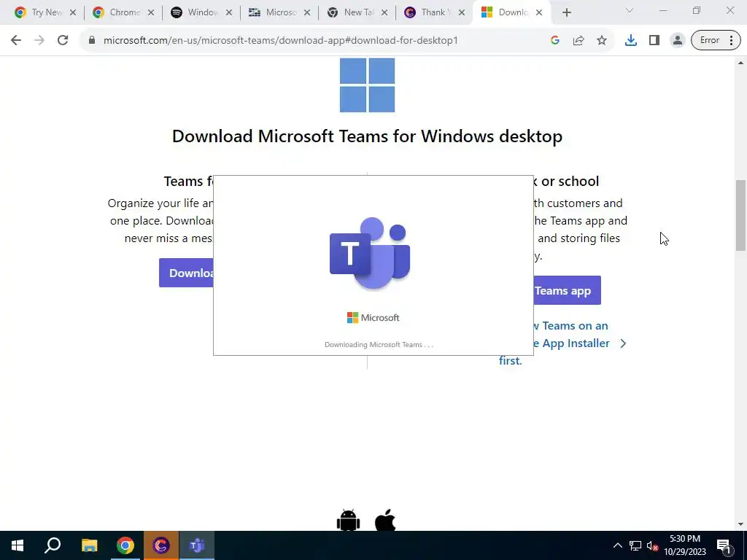Viewport: 747px width, 560px height.
Task: Click the page's vertical scrollbar thumb
Action: pos(740,215)
